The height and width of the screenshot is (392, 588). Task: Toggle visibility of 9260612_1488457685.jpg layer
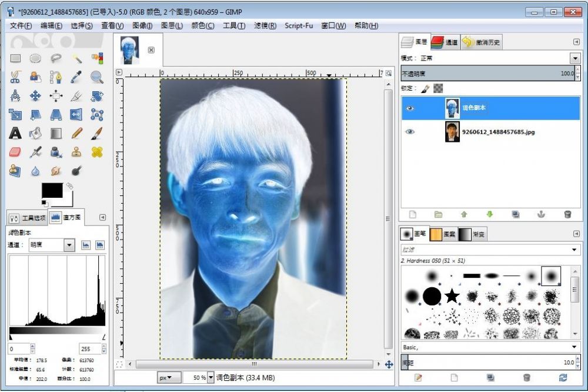[410, 132]
